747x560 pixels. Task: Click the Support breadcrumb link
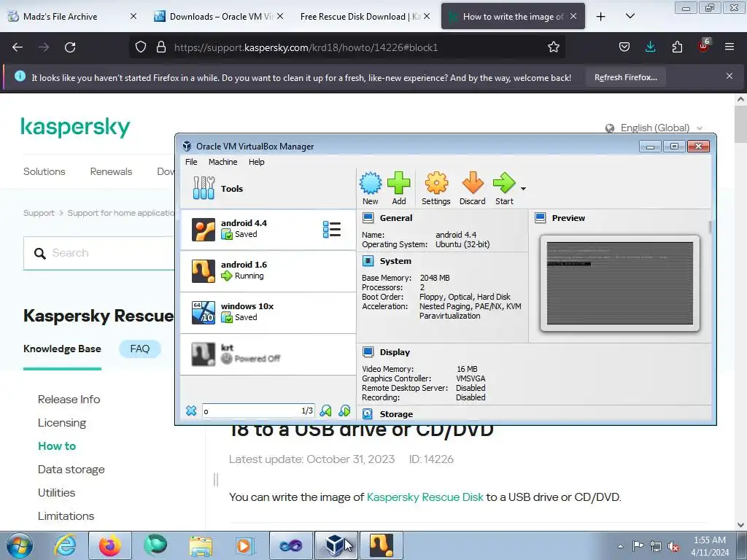39,213
